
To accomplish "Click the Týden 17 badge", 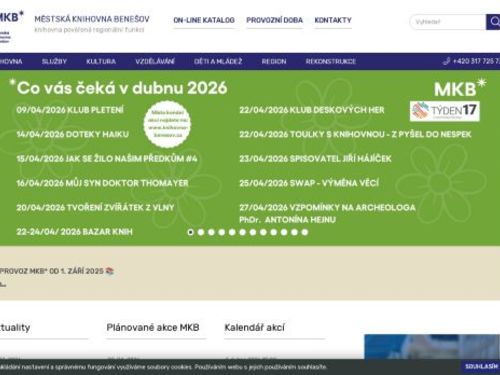I will click(x=445, y=111).
